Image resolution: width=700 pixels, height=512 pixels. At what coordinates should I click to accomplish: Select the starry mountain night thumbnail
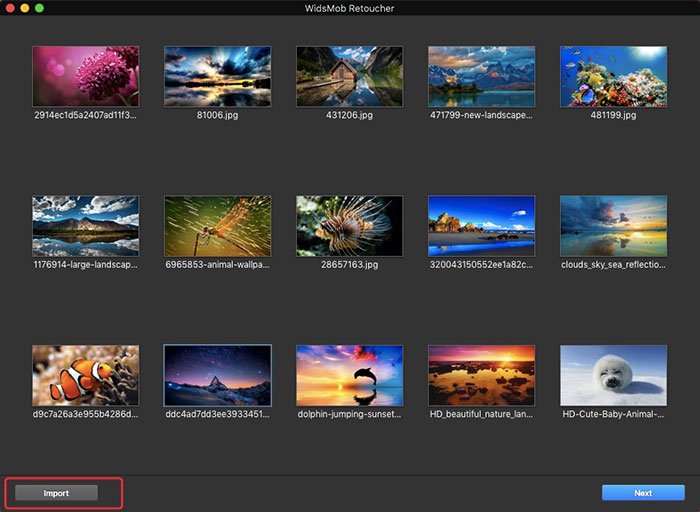tap(217, 375)
